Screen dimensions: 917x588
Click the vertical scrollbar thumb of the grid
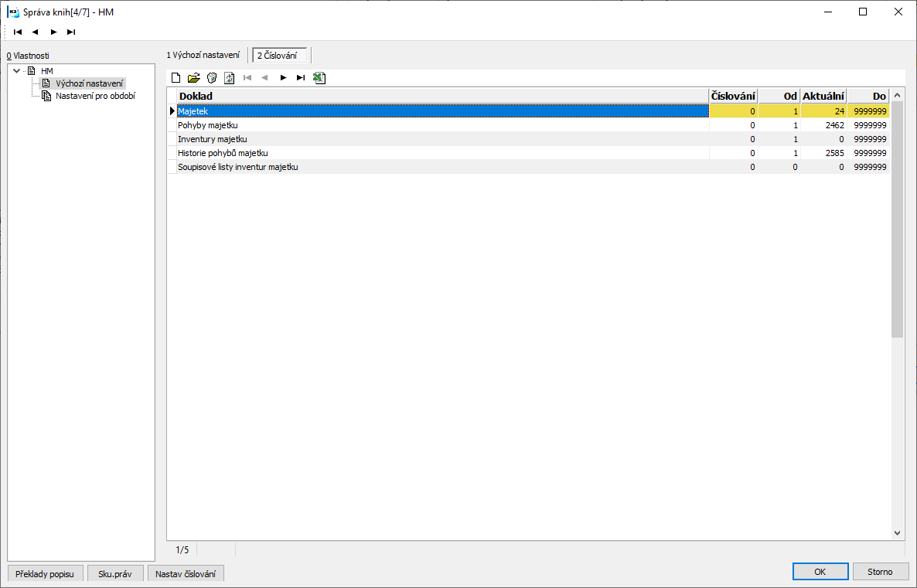pos(897,219)
